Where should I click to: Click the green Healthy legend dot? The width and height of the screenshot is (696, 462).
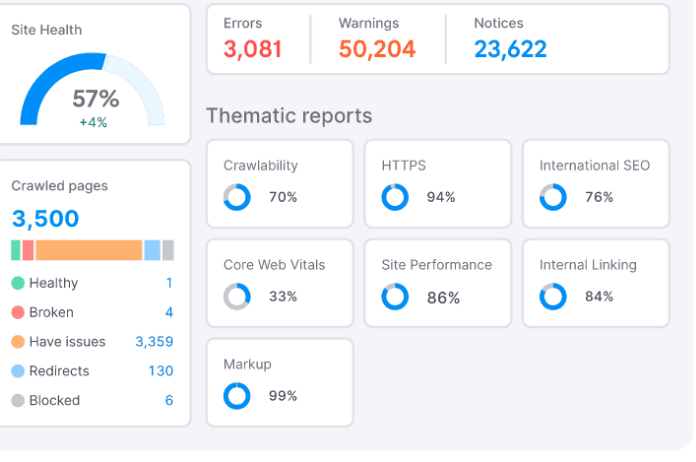18,283
